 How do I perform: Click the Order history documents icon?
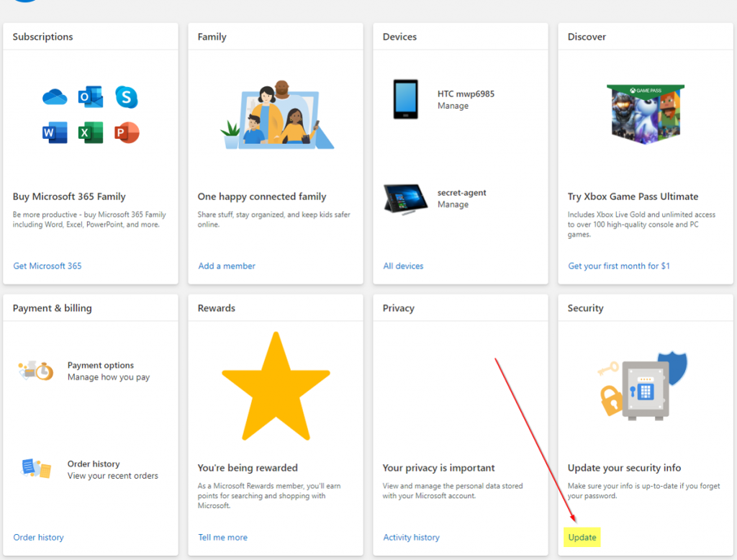[x=36, y=469]
